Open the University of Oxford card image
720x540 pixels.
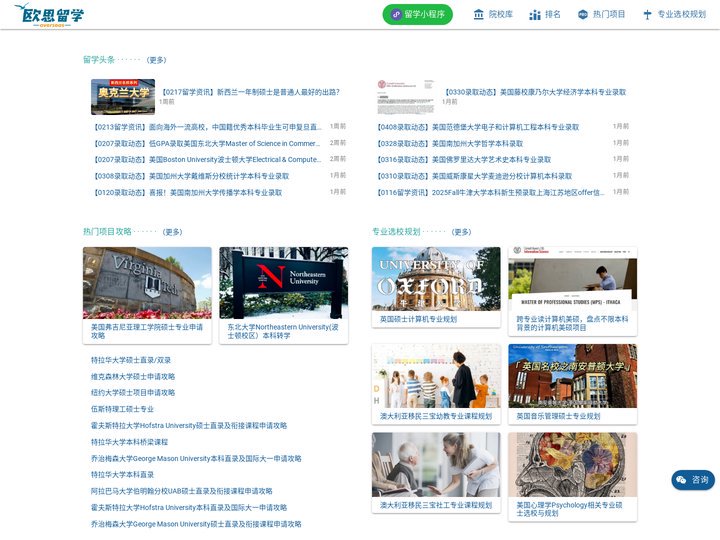pos(436,279)
